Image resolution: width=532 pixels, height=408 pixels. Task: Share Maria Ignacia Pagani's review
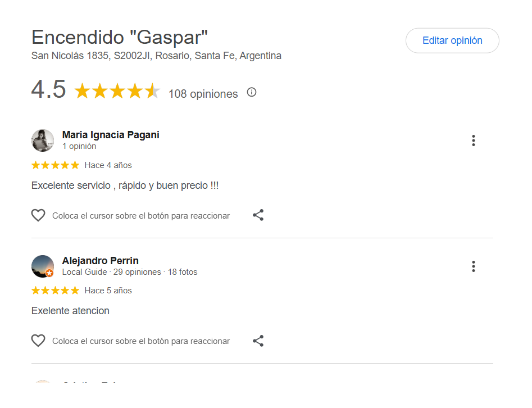coord(258,215)
